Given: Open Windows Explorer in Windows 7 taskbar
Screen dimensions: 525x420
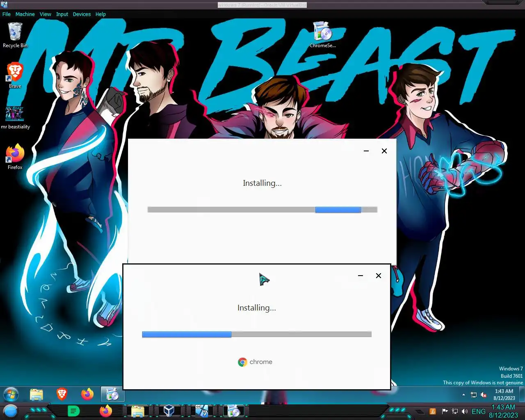Looking at the screenshot, I should pyautogui.click(x=37, y=395).
